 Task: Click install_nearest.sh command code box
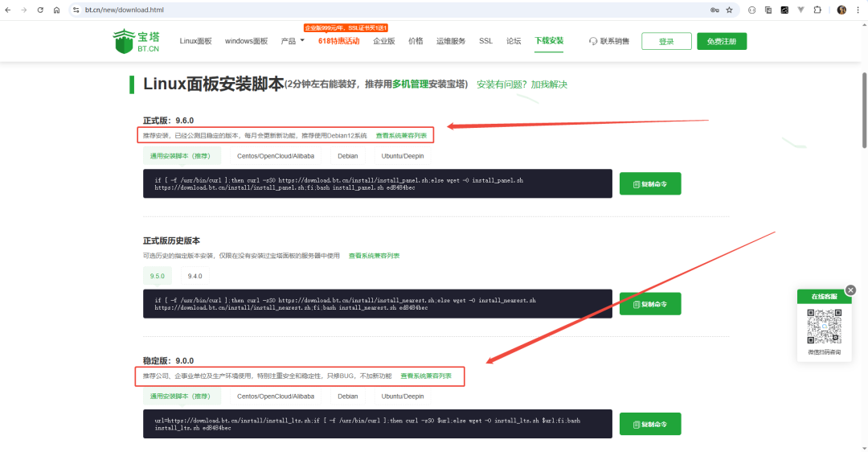pos(378,303)
